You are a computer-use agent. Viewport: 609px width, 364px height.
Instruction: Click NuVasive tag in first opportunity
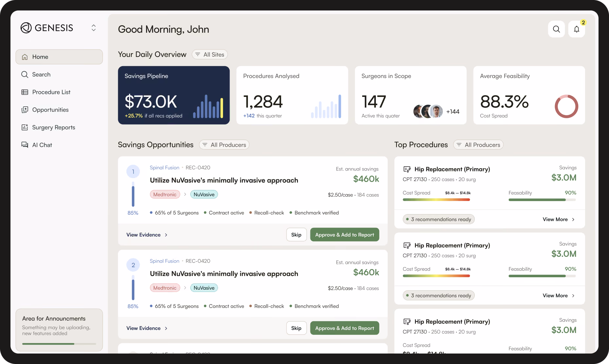pos(204,194)
